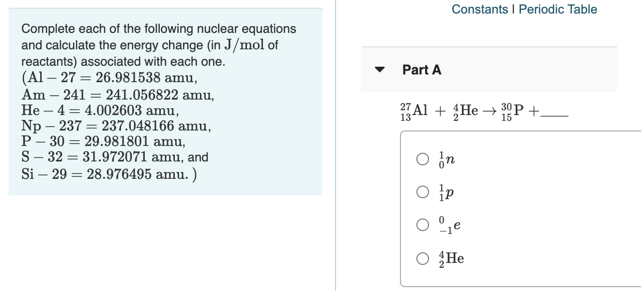Click the aluminum-27 reactant in the equation
The height and width of the screenshot is (291, 644).
(414, 111)
